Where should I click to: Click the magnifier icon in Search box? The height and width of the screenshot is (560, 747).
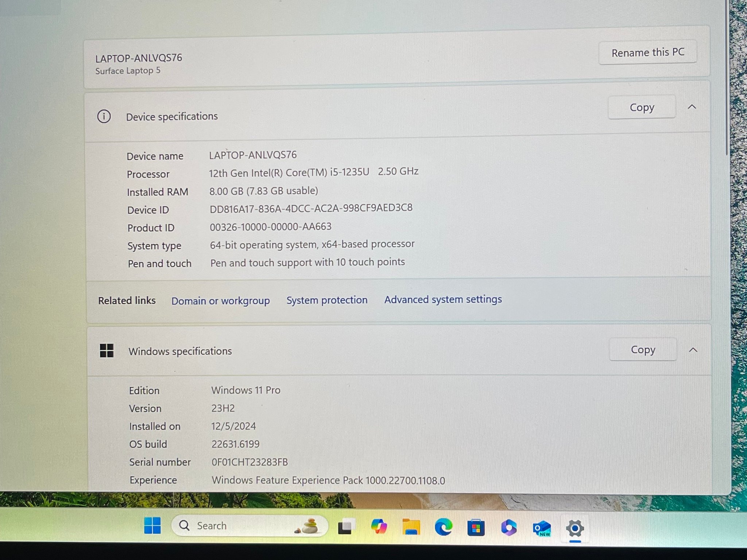coord(185,525)
